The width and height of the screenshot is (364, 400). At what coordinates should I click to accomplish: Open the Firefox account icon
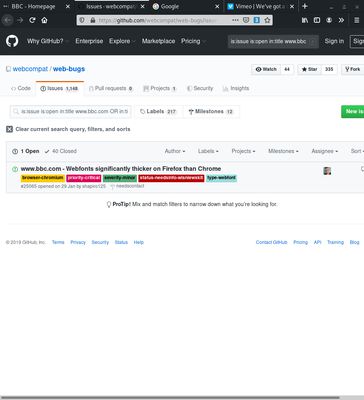click(x=329, y=20)
